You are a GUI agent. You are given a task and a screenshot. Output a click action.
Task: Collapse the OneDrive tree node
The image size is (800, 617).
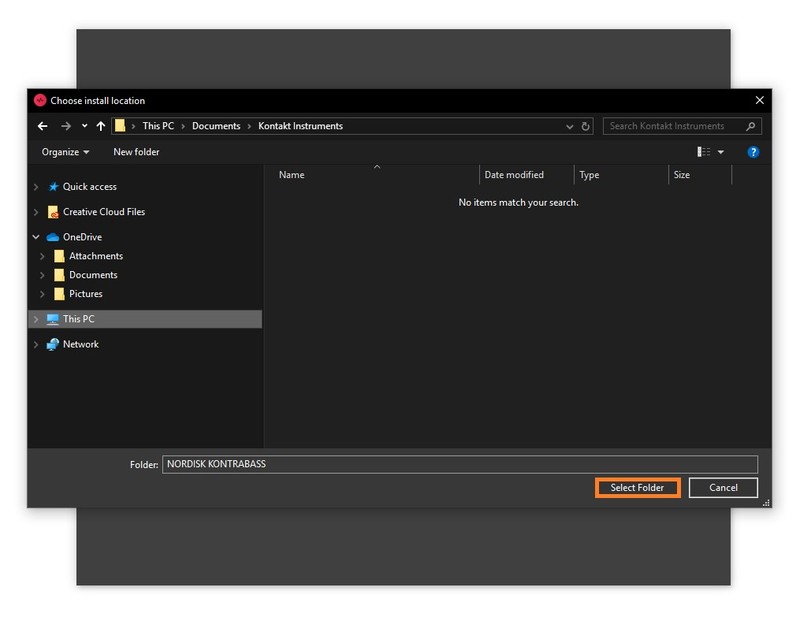coord(37,237)
